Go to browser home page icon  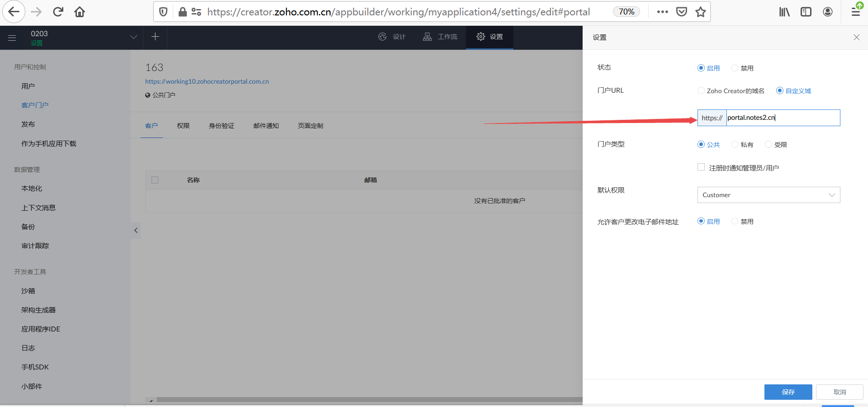[80, 12]
